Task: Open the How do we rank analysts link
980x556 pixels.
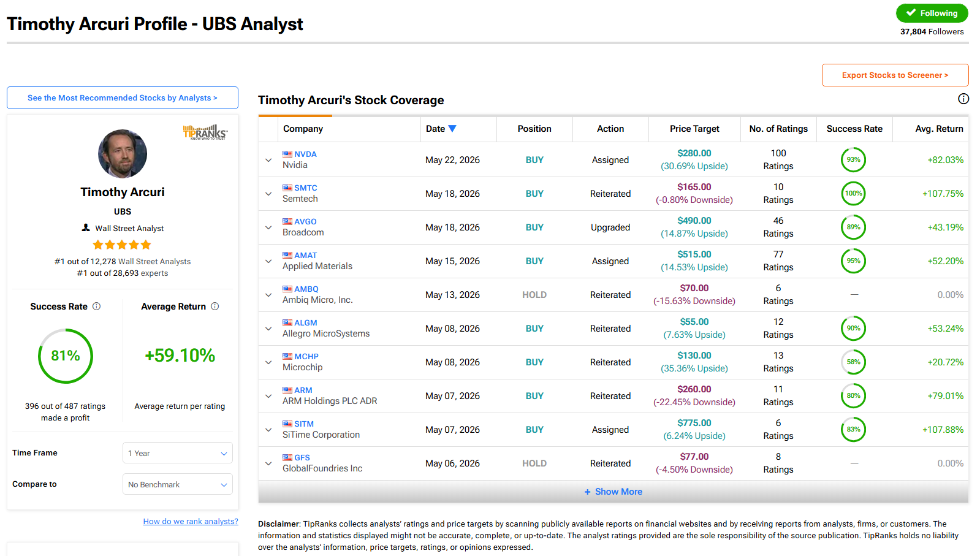Action: click(191, 522)
